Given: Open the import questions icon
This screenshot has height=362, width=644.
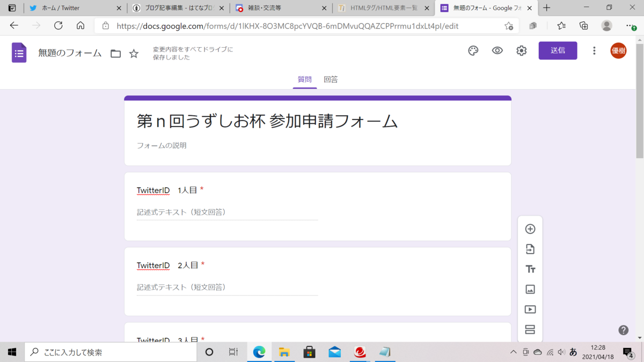Looking at the screenshot, I should click(x=530, y=249).
